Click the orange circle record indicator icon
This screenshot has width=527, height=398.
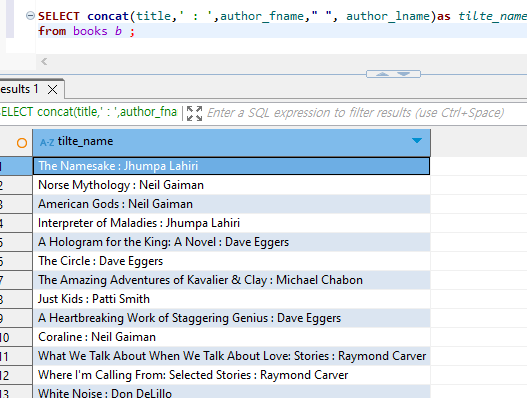tap(22, 143)
